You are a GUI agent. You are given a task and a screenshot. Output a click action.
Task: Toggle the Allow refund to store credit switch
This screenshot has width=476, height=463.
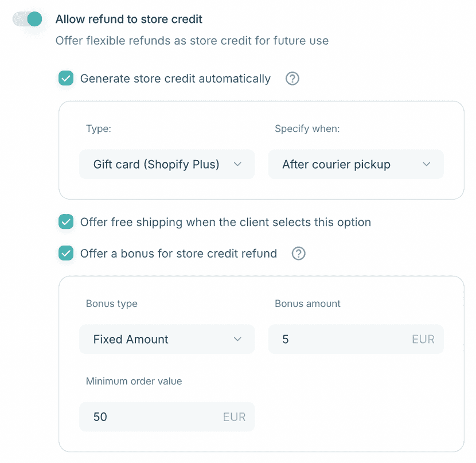[28, 19]
